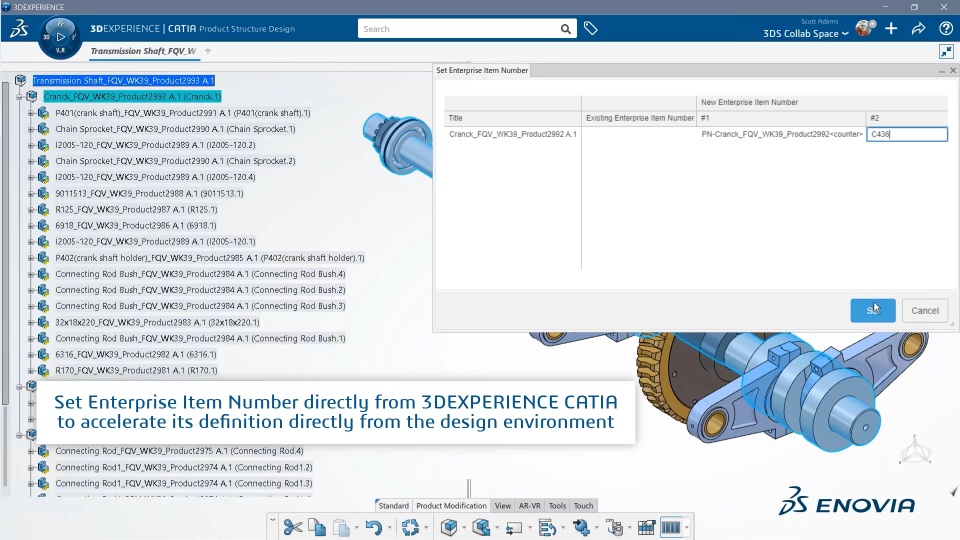Select the 6918_FQV_WK39_Product2986 item
The height and width of the screenshot is (540, 960).
coord(135,225)
